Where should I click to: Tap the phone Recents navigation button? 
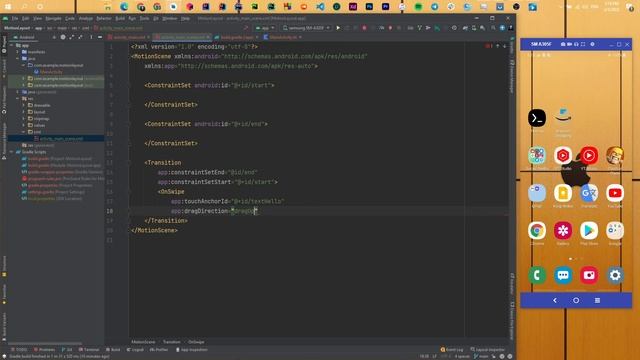[x=597, y=300]
